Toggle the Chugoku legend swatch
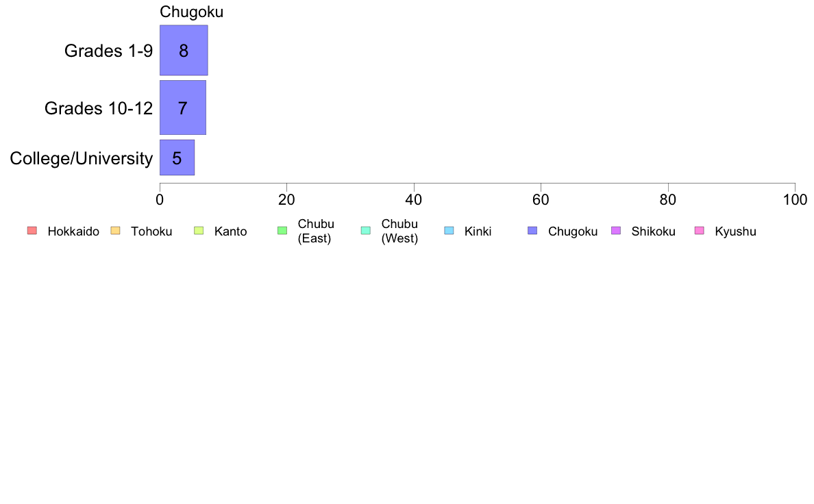 click(x=532, y=231)
